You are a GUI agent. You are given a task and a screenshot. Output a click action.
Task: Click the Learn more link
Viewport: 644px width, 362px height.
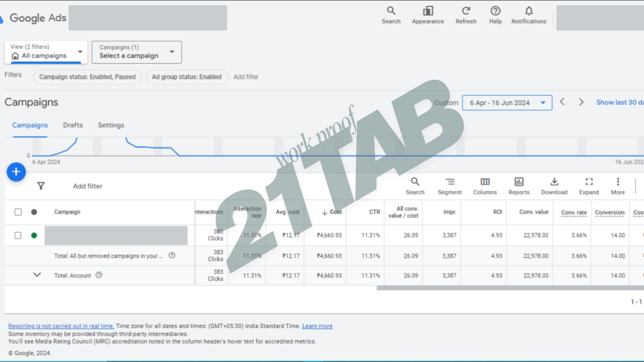pyautogui.click(x=317, y=326)
